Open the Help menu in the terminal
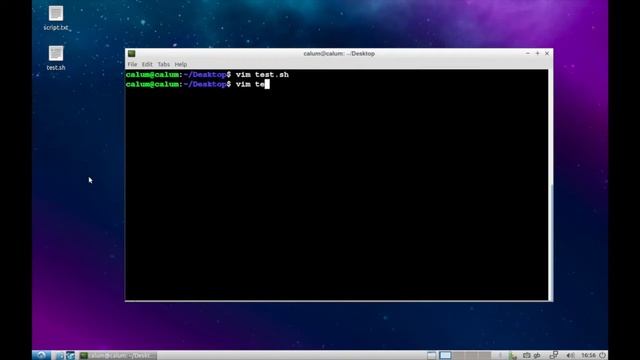This screenshot has height=360, width=640. [x=180, y=64]
